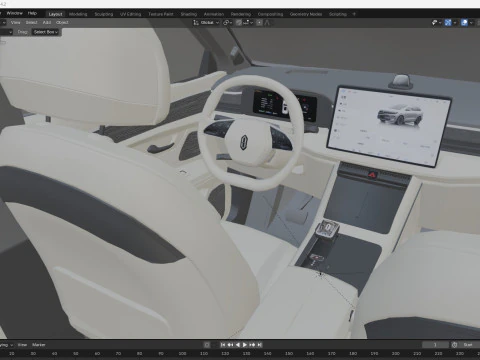Click the Play animation button
480x360 pixels.
[245, 345]
